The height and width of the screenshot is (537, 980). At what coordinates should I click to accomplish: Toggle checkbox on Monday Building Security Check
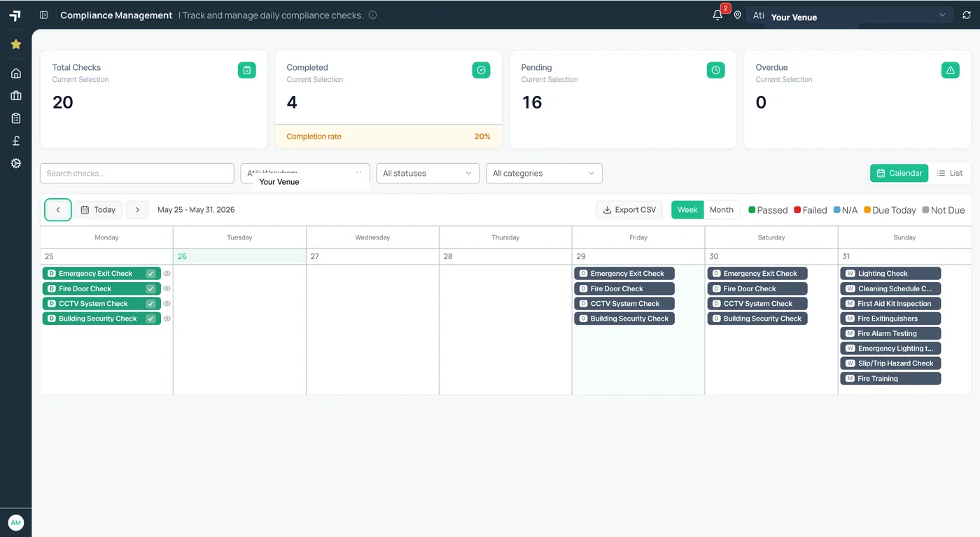tap(150, 319)
